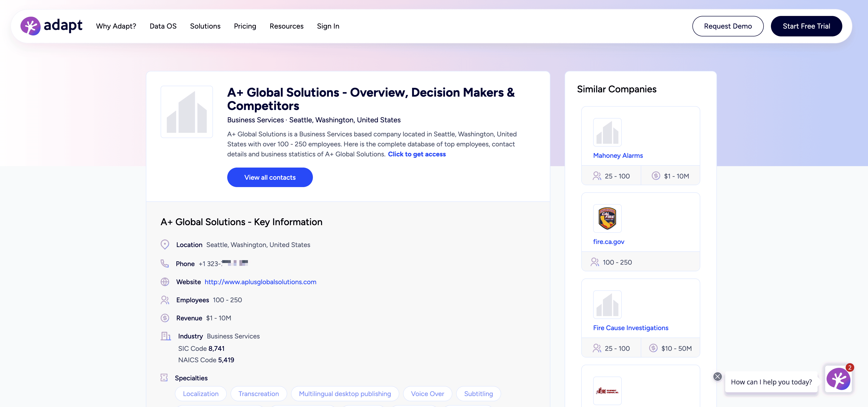Click the phone icon in Key Information
This screenshot has width=868, height=407.
click(x=164, y=263)
